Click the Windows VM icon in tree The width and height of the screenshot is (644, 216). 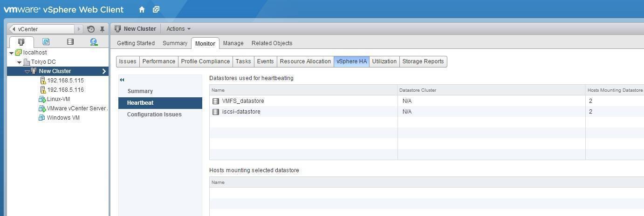[42, 118]
